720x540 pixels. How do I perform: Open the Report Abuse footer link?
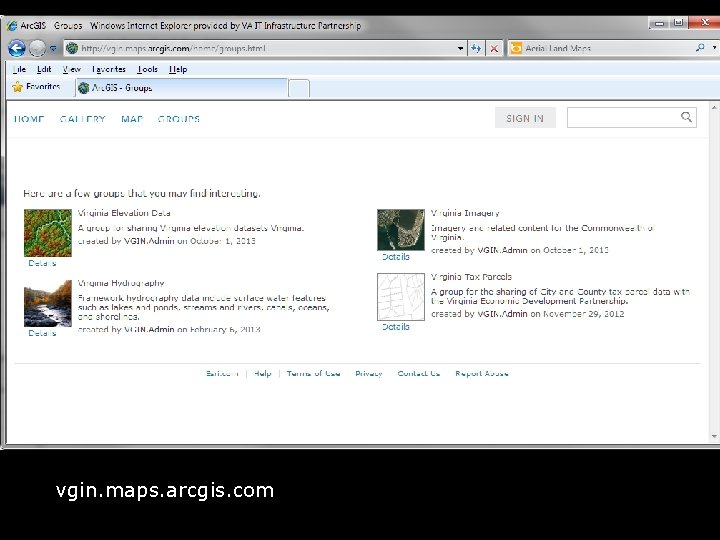coord(482,373)
